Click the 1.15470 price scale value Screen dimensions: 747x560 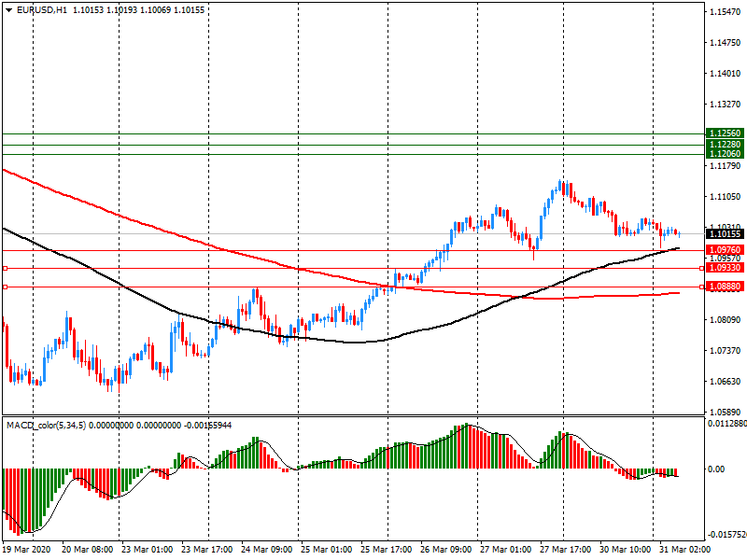pyautogui.click(x=726, y=12)
